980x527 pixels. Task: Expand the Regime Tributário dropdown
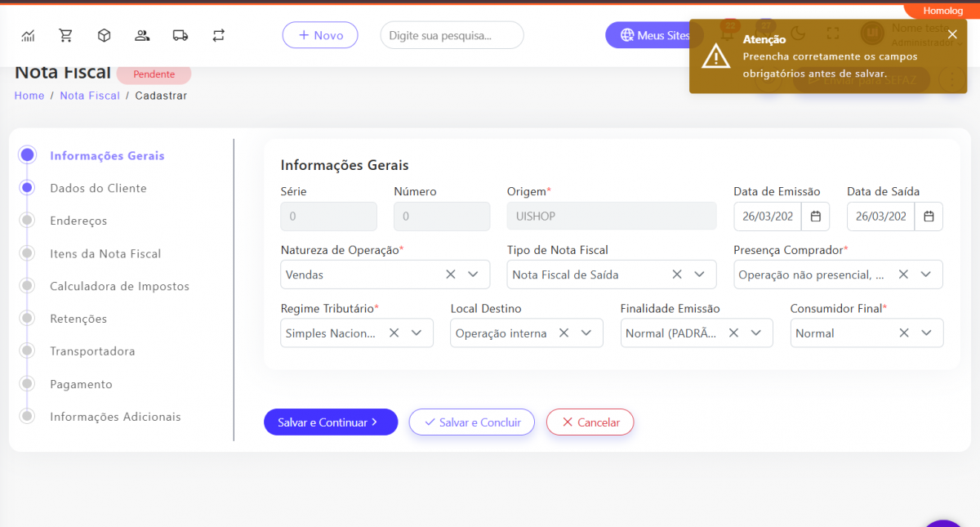tap(416, 333)
